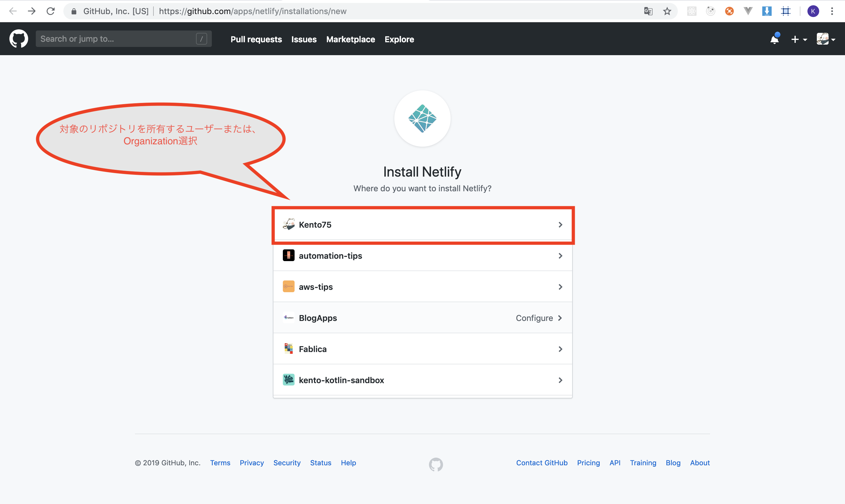The image size is (845, 504).
Task: Click the Netlify diamond logo
Action: tap(422, 119)
